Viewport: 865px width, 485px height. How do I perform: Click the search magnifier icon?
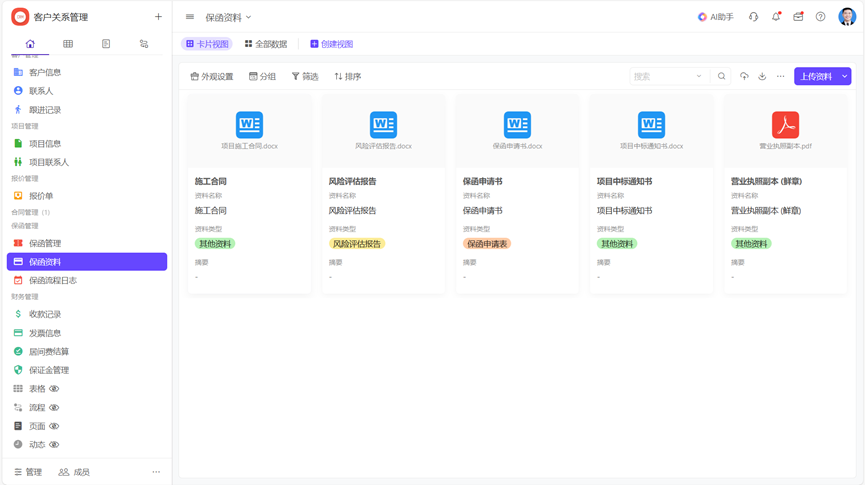(721, 77)
